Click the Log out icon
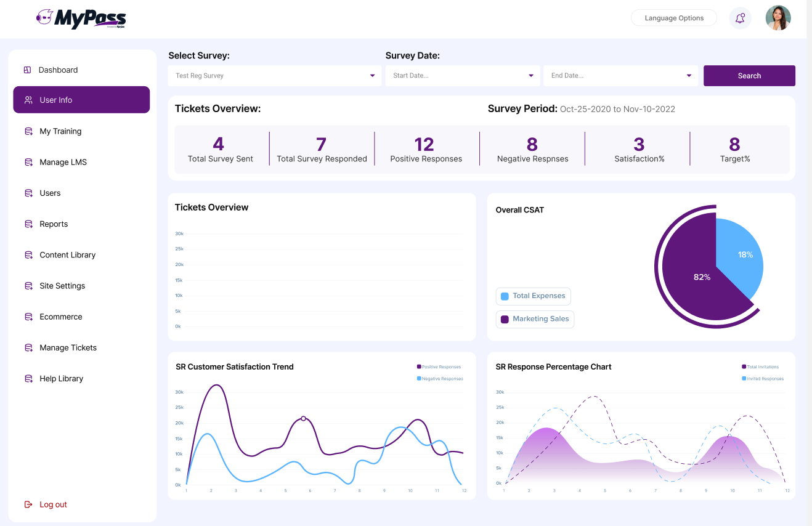Image resolution: width=812 pixels, height=526 pixels. [x=28, y=504]
